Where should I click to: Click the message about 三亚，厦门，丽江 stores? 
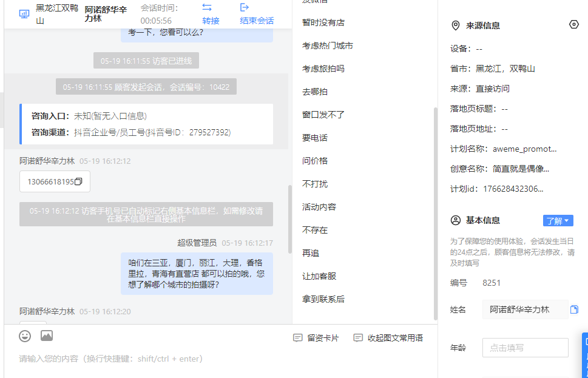[197, 274]
